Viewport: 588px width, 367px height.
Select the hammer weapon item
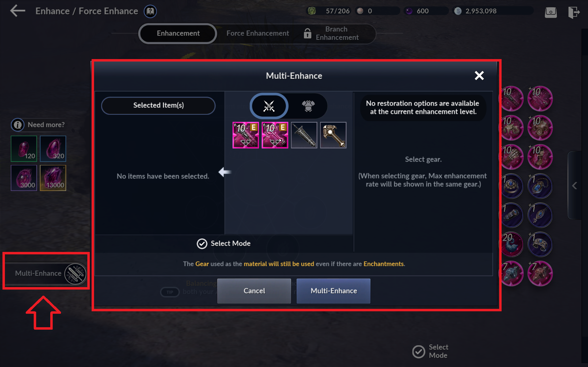click(333, 135)
